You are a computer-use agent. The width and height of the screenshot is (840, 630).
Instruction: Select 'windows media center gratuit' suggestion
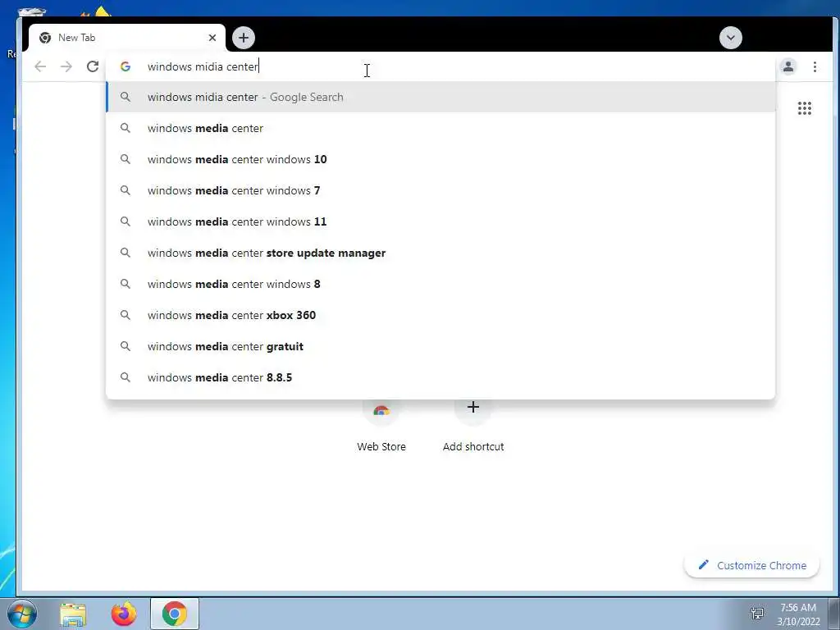441,346
